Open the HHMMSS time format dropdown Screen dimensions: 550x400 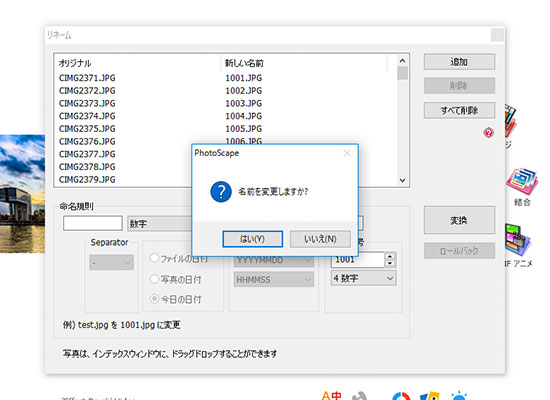click(274, 280)
